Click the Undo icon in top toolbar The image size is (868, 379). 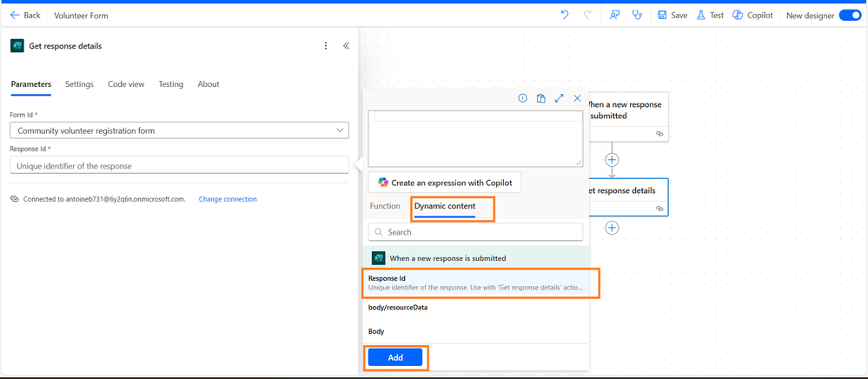pos(565,16)
